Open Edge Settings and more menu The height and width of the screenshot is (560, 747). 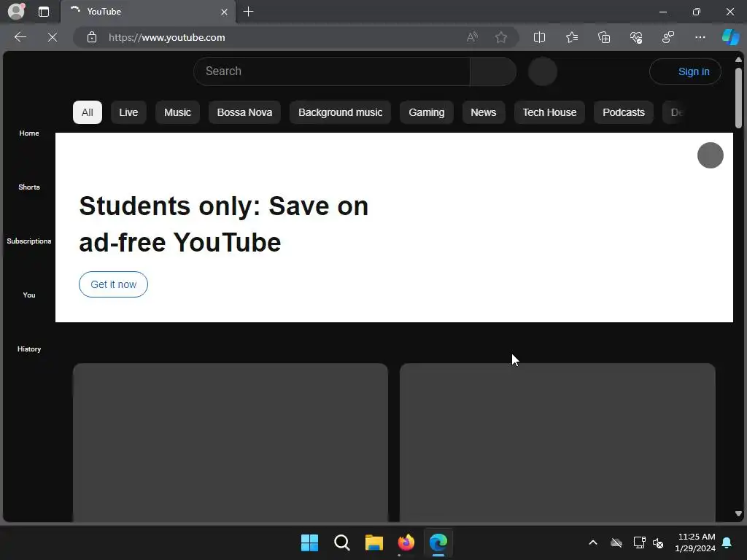click(x=700, y=37)
